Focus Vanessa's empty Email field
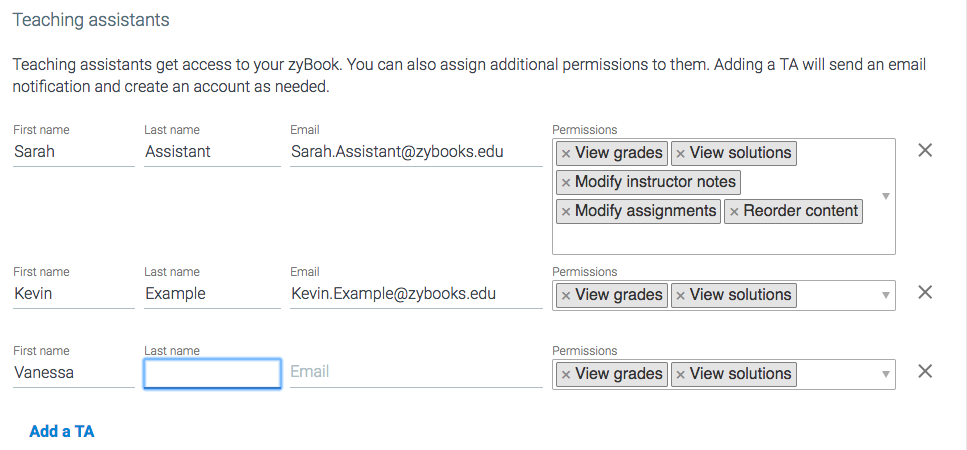967x450 pixels. point(415,372)
